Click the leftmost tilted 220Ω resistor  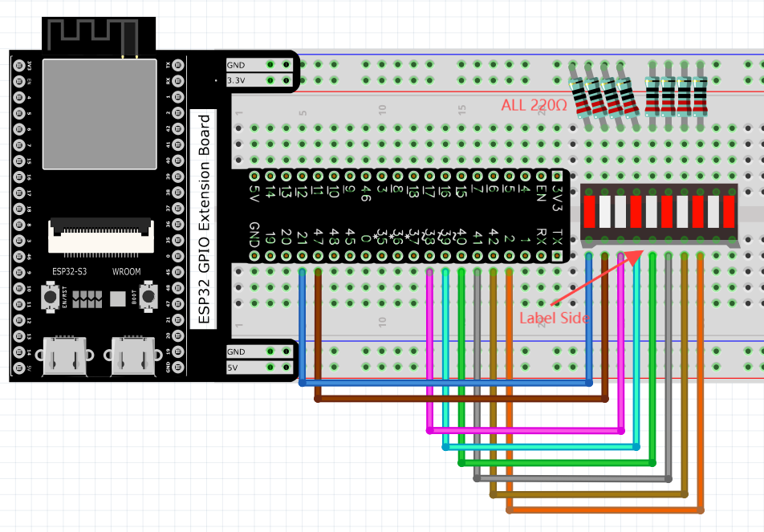[x=579, y=97]
